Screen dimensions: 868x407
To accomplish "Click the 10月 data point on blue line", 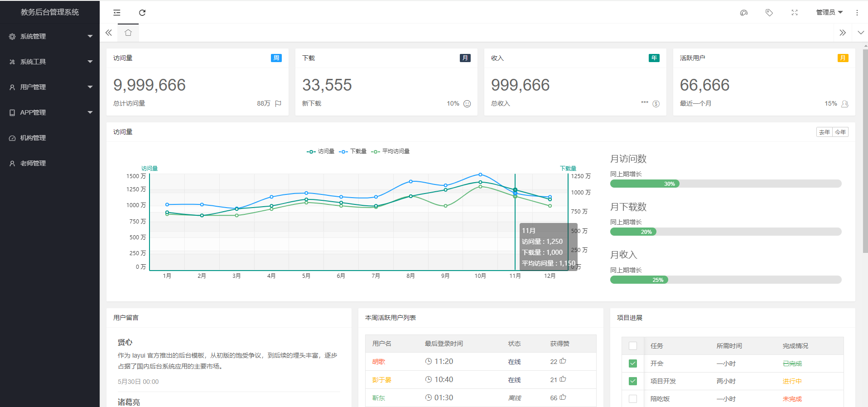I will point(480,174).
